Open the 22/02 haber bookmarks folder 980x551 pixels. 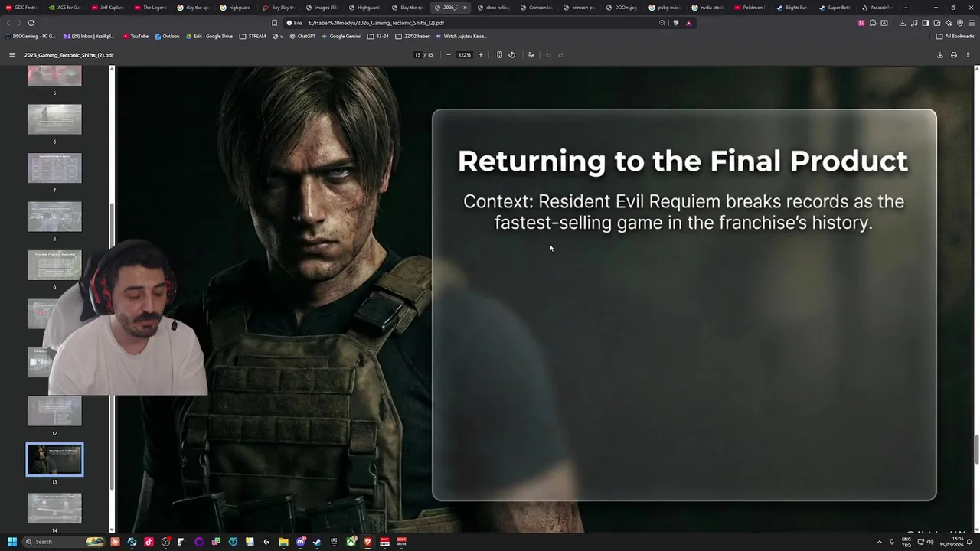(413, 36)
